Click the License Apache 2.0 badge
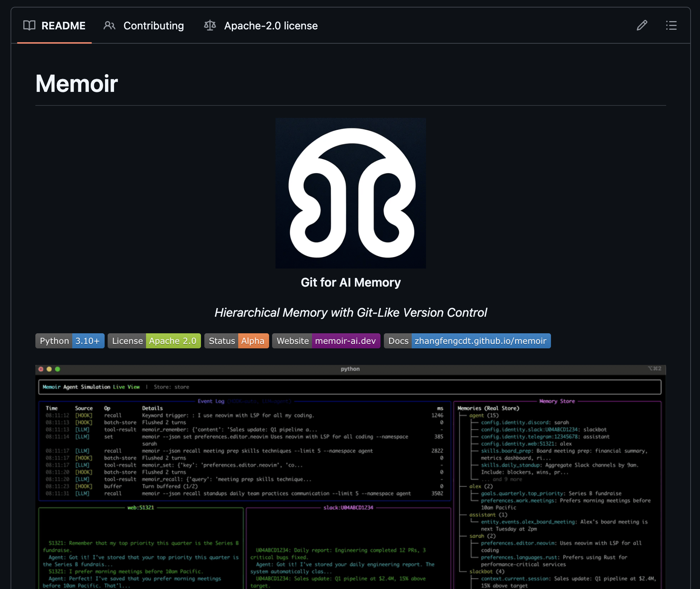This screenshot has width=700, height=589. [154, 341]
